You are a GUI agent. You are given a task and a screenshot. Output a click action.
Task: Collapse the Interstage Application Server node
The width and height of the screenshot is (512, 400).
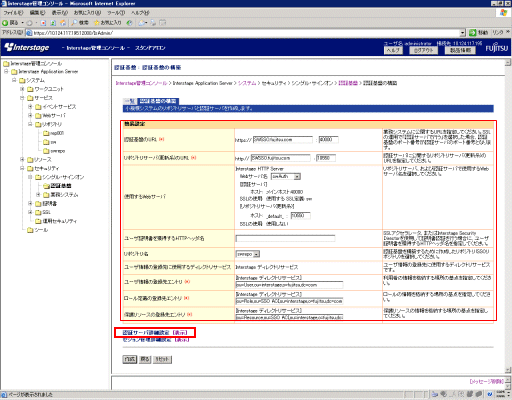pyautogui.click(x=6, y=71)
